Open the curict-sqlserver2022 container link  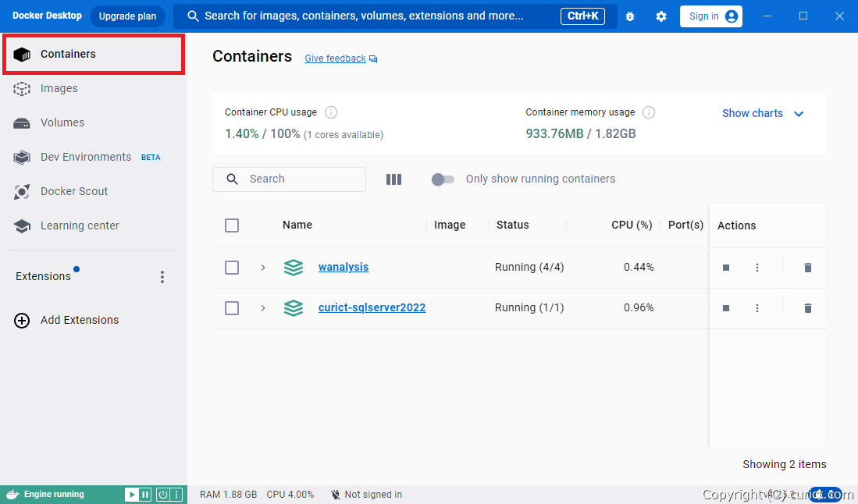[372, 307]
